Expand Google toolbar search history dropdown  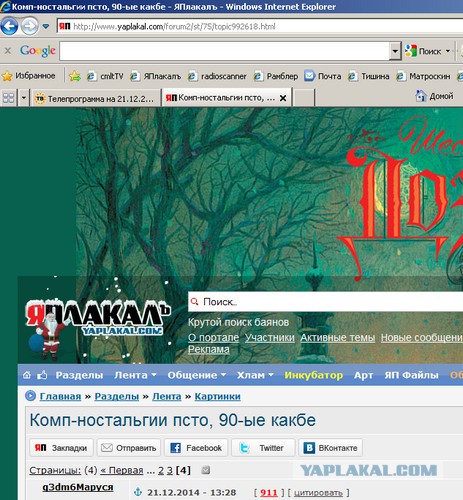(x=395, y=51)
